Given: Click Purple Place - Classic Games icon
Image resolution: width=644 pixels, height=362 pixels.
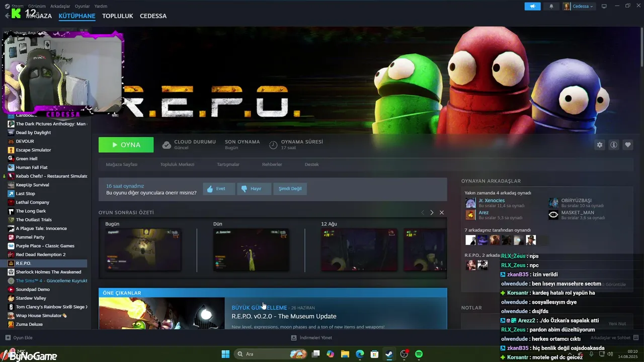Looking at the screenshot, I should point(11,246).
